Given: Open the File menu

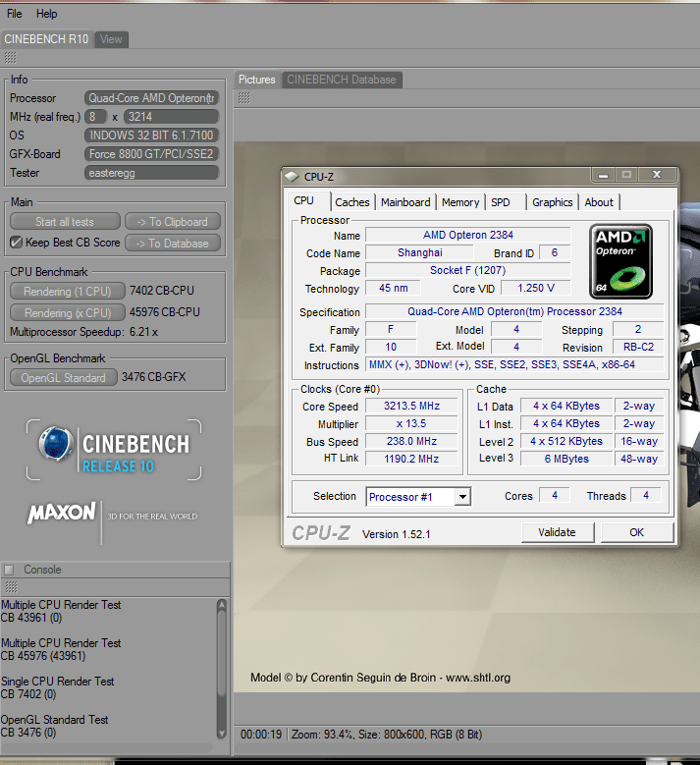Looking at the screenshot, I should coord(15,14).
